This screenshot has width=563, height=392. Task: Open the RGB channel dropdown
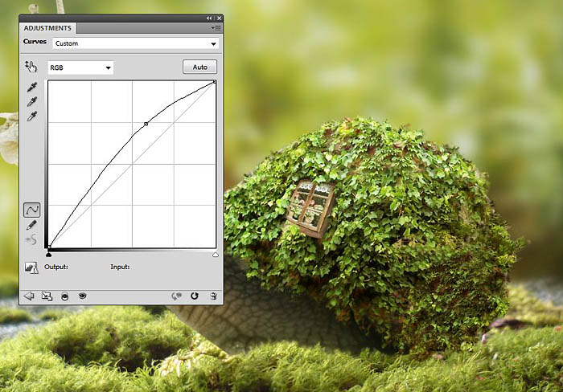(80, 68)
